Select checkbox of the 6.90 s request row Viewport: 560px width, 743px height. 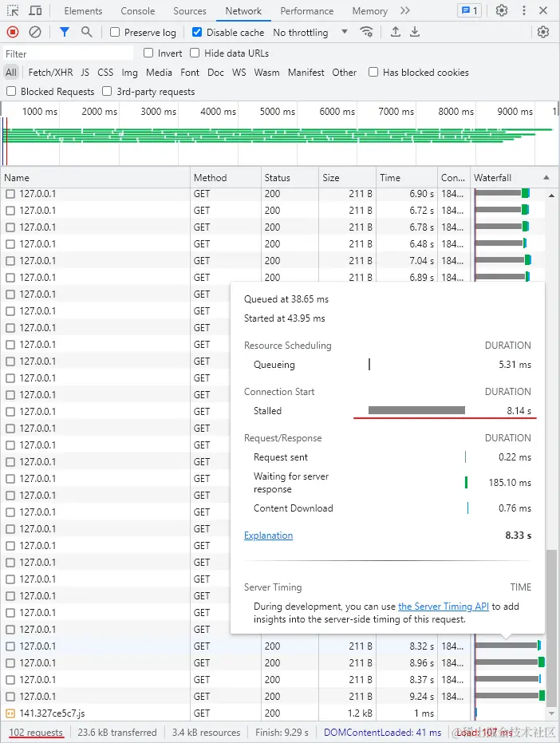click(10, 194)
